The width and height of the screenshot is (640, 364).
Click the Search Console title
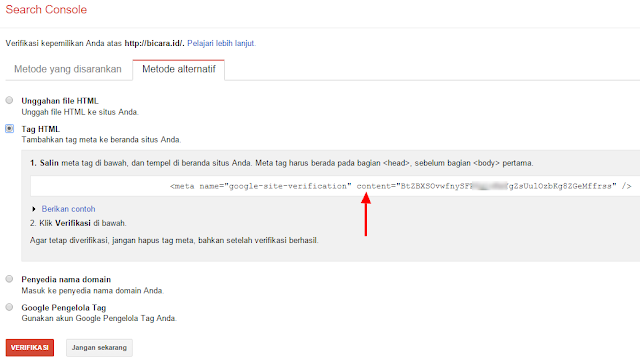point(46,9)
